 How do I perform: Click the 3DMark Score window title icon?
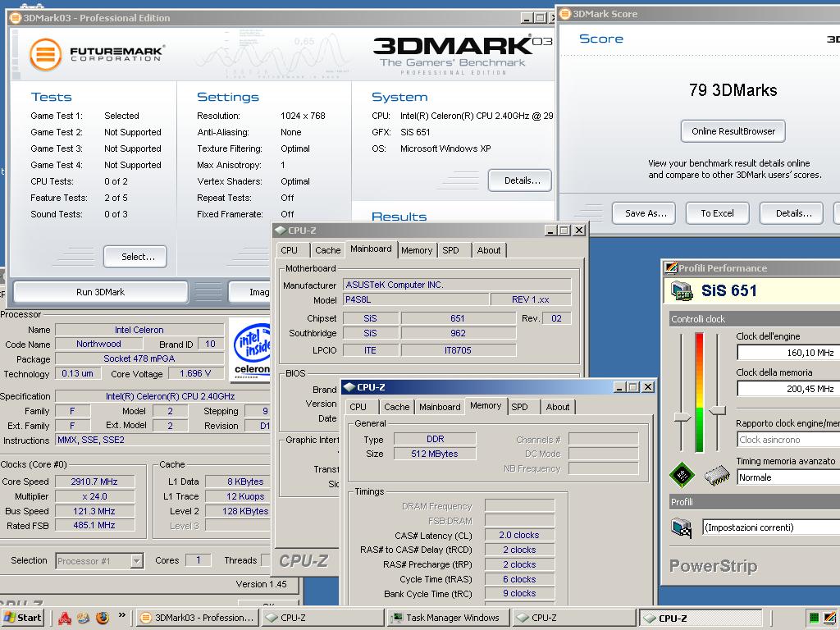click(564, 14)
